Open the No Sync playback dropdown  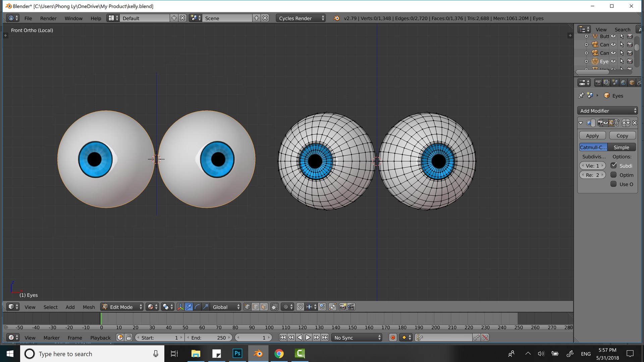point(357,338)
